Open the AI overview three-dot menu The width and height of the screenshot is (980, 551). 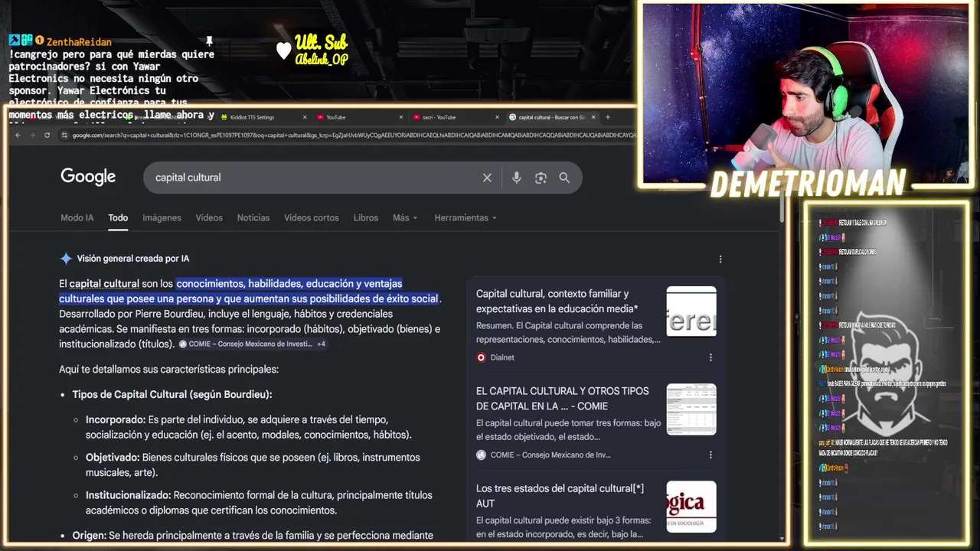[x=720, y=259]
